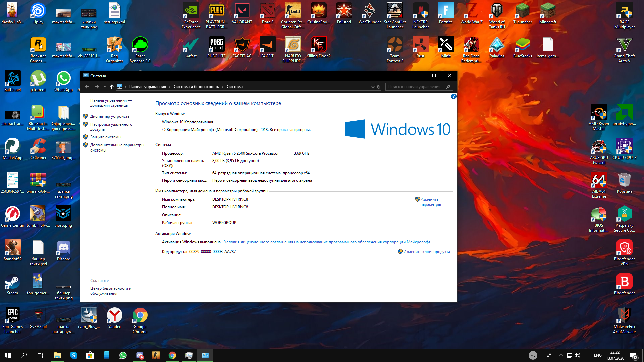Click the Поиск в панели управления field
The height and width of the screenshot is (362, 644).
point(419,87)
